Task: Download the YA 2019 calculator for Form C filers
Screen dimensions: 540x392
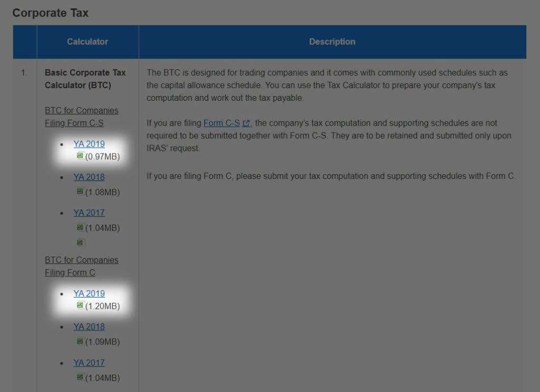Action: [x=89, y=293]
